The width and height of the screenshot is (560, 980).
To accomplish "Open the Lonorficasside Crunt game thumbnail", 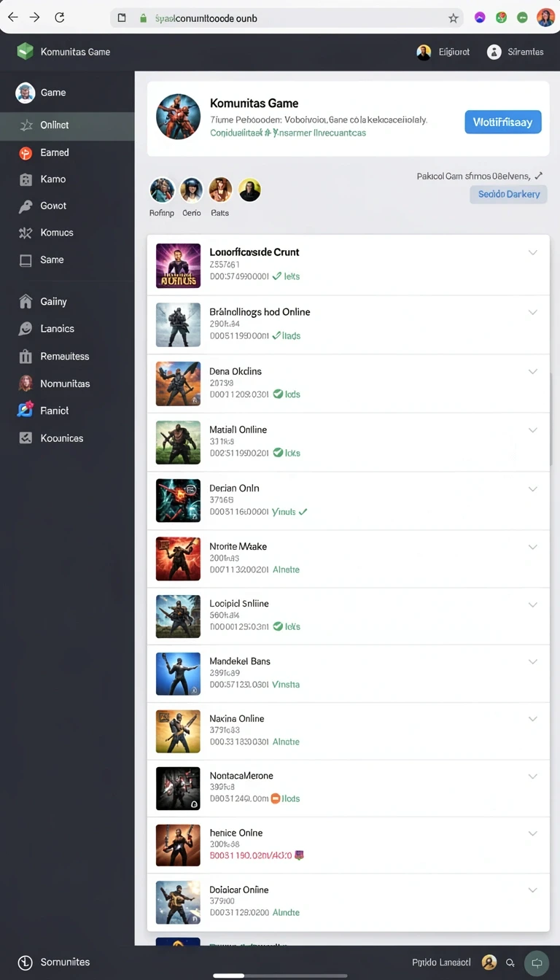I will (x=178, y=265).
